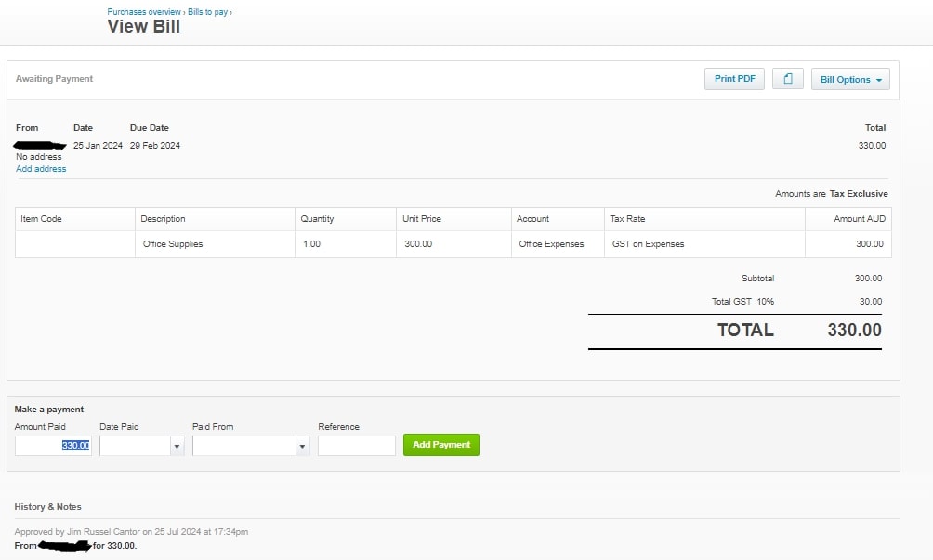
Task: Click the Print PDF button
Action: (x=734, y=79)
